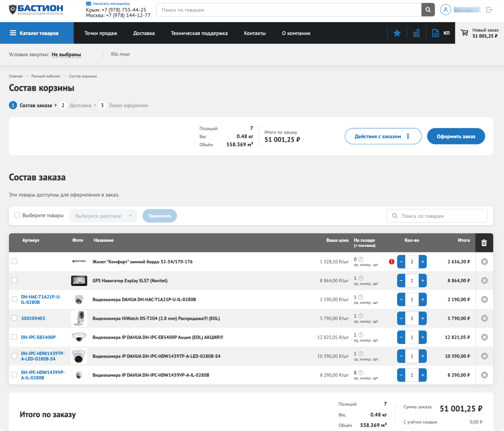Image resolution: width=504 pixels, height=431 pixels.
Task: Go to the Доставка menu item
Action: pyautogui.click(x=144, y=33)
